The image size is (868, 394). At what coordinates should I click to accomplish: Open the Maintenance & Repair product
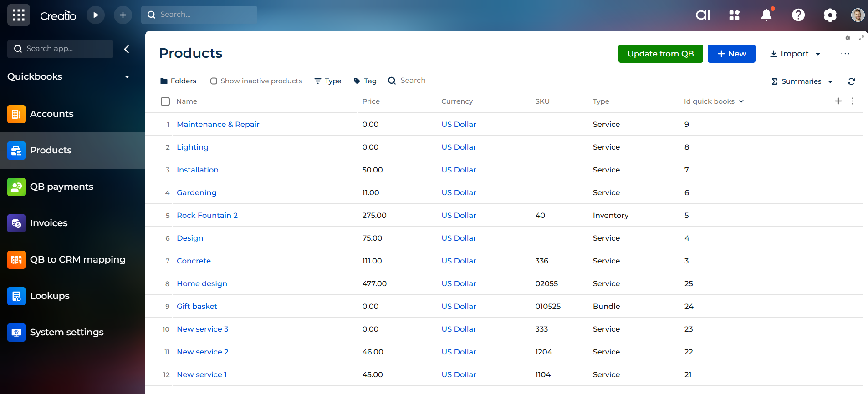(x=218, y=124)
